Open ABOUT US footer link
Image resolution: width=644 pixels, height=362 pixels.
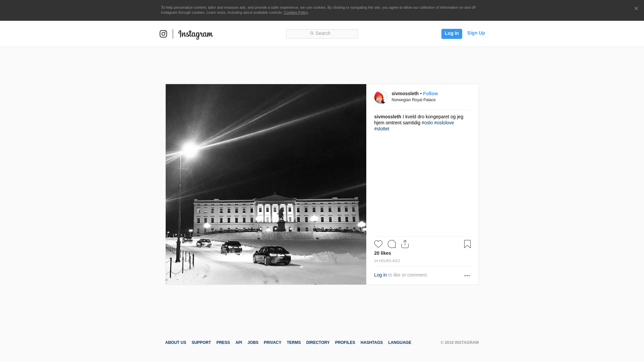[175, 343]
